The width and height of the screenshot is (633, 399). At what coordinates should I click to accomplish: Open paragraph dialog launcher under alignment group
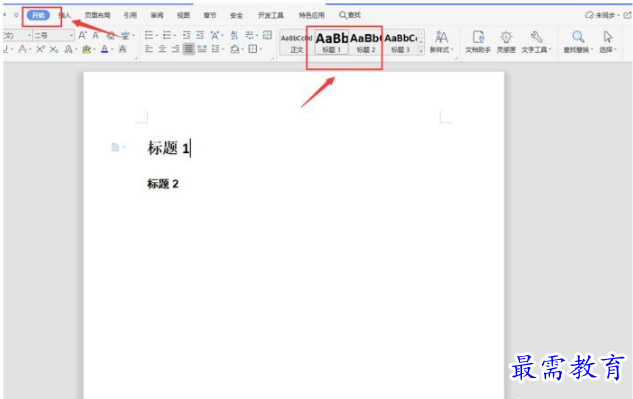[x=273, y=59]
